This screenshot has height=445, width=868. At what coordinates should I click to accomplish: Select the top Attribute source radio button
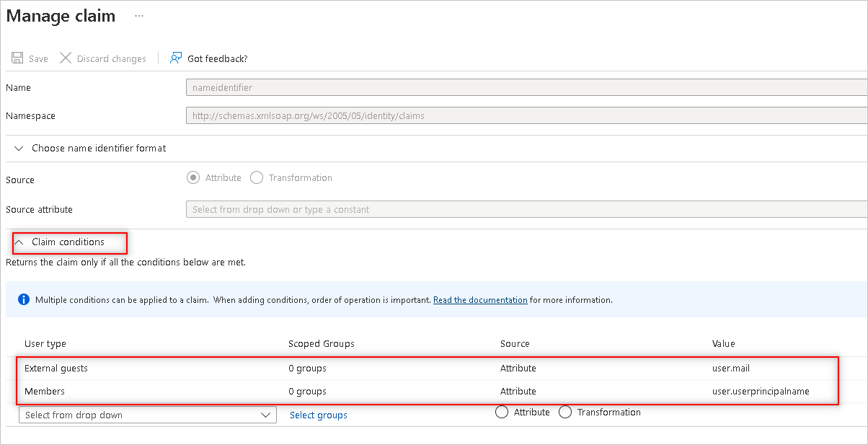point(193,177)
